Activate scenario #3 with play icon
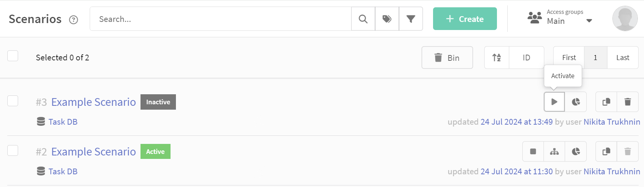This screenshot has height=187, width=644. click(554, 102)
